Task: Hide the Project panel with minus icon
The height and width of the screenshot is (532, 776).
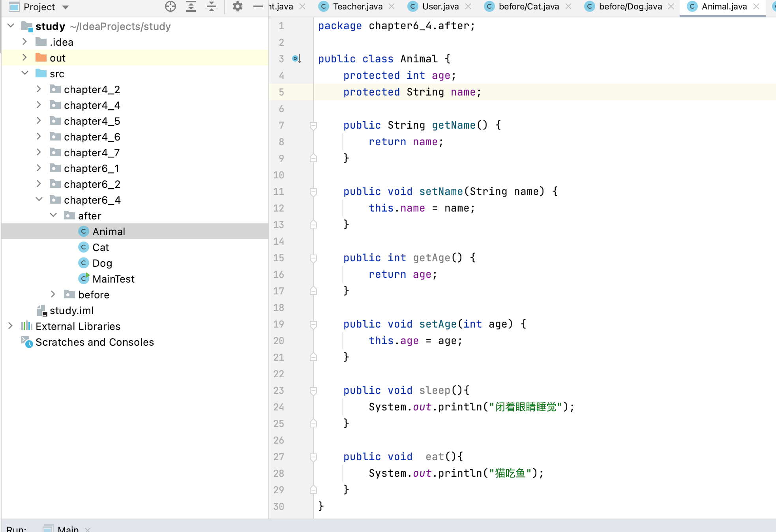Action: [x=258, y=6]
